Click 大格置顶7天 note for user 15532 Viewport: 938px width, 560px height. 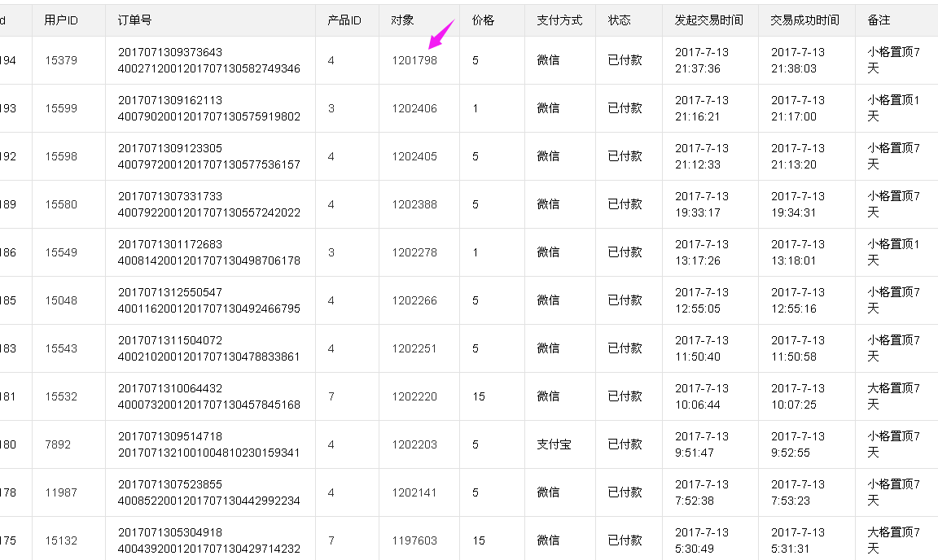click(893, 396)
